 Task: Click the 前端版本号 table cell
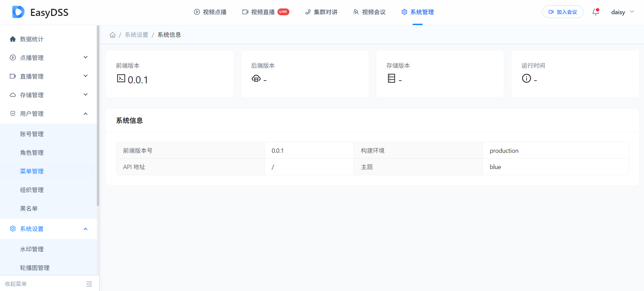191,150
